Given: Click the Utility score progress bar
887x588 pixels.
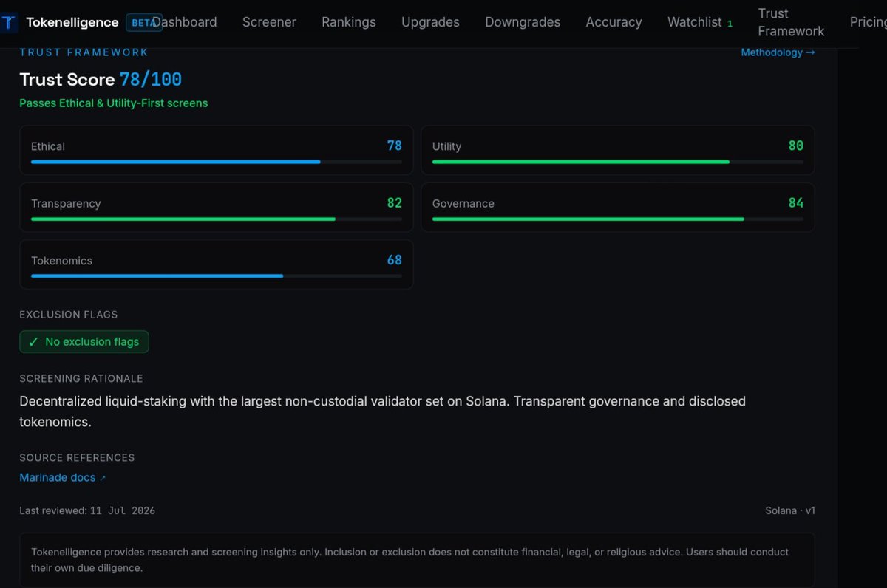Looking at the screenshot, I should coord(618,161).
